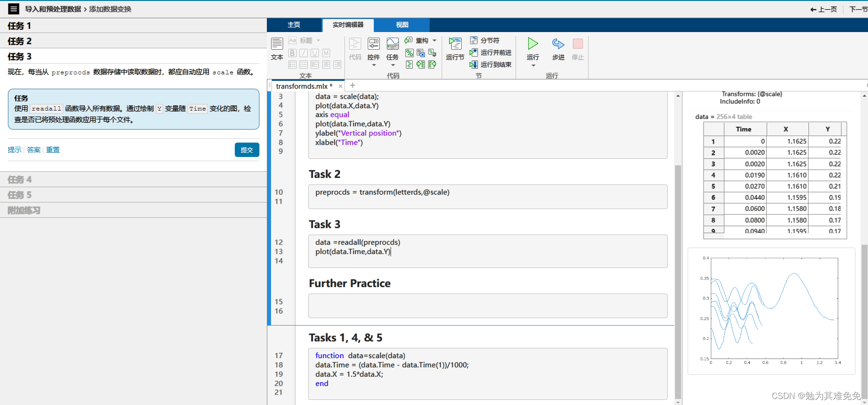Click the 提交 submit button
The image size is (868, 405).
pyautogui.click(x=247, y=150)
